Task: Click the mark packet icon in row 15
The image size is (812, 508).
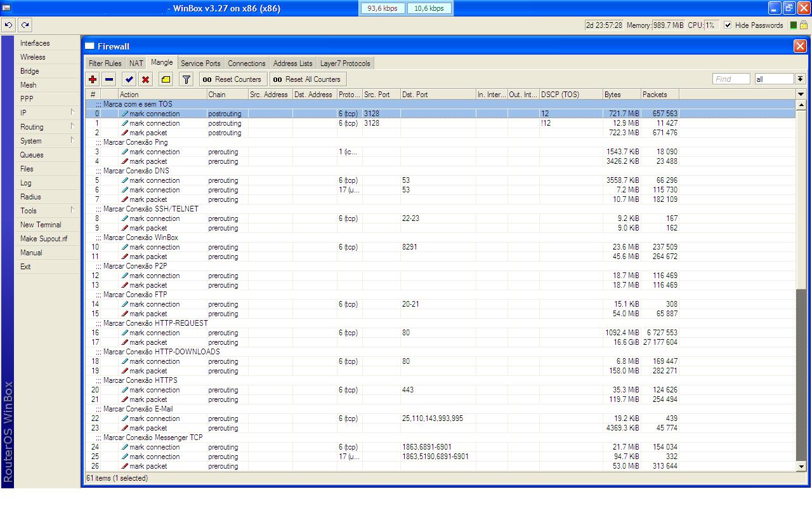Action: click(125, 314)
